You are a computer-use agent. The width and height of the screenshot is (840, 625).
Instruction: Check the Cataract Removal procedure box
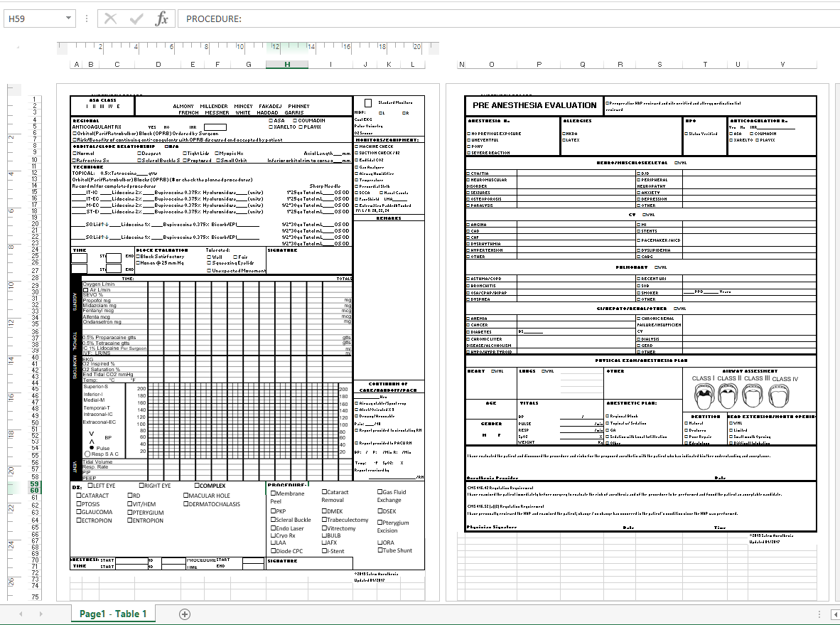pos(325,491)
